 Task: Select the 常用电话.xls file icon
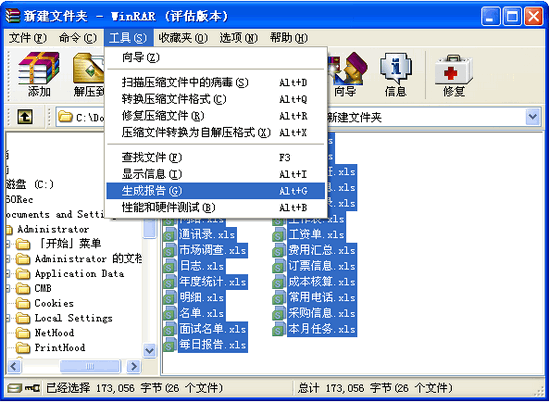tap(279, 297)
